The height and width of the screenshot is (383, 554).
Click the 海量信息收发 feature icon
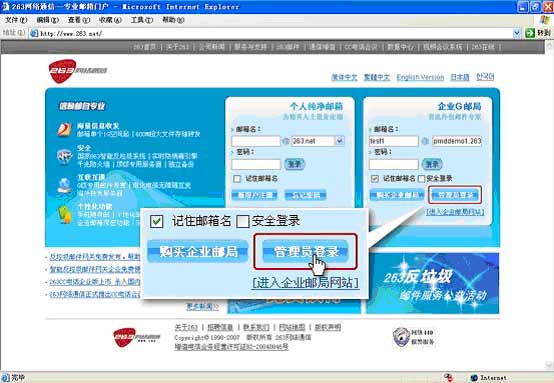(x=65, y=129)
